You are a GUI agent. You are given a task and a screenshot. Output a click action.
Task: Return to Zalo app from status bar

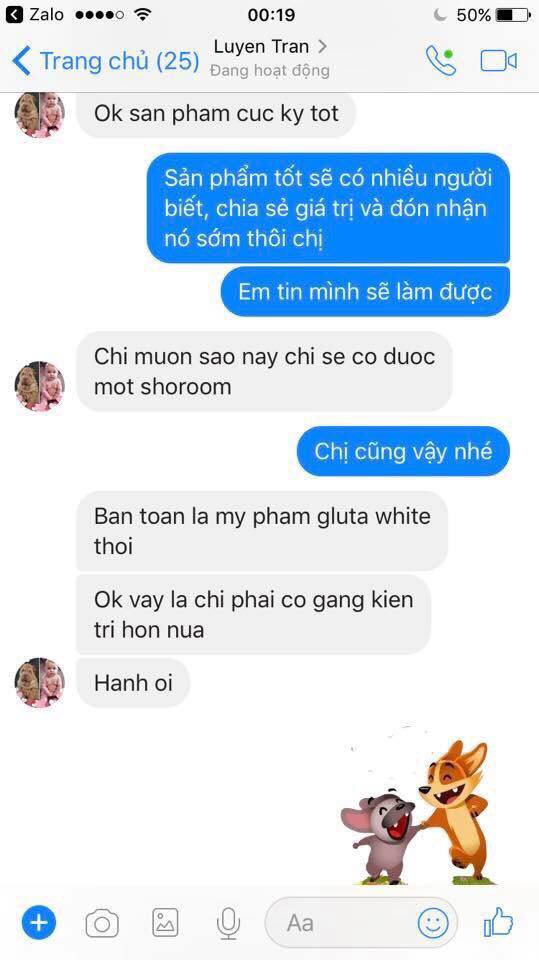tap(34, 14)
